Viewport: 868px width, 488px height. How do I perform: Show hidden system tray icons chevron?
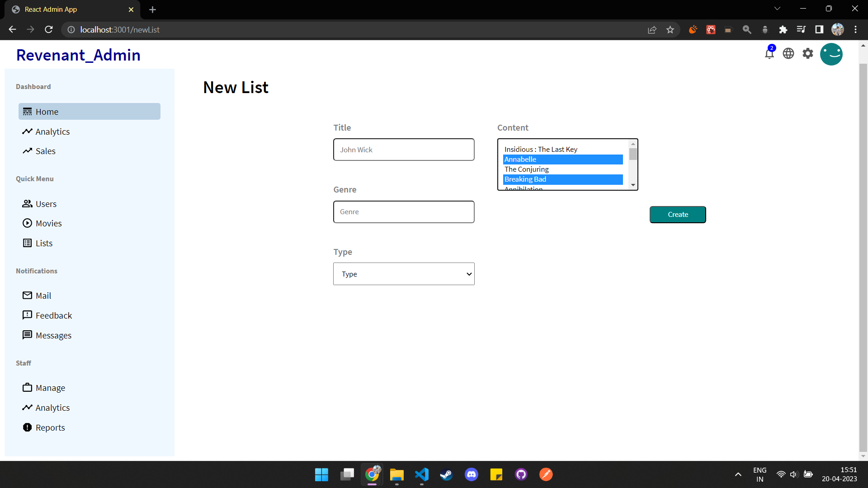[738, 474]
